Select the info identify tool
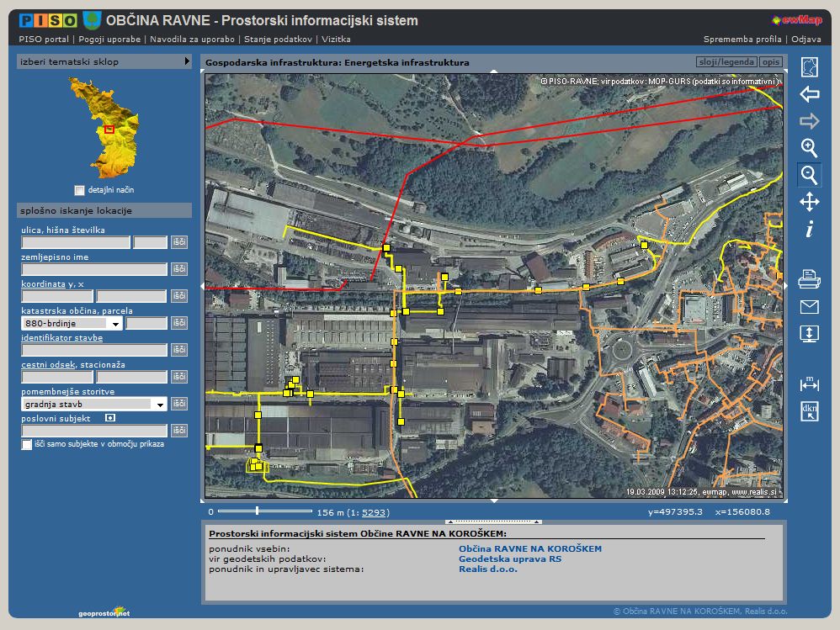The image size is (840, 630). pos(809,229)
